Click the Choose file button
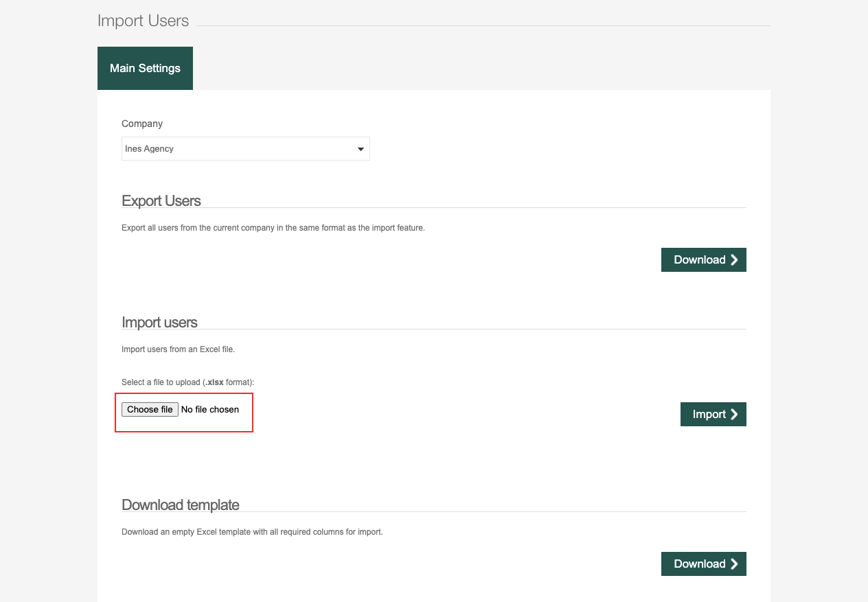868x602 pixels. click(x=150, y=409)
